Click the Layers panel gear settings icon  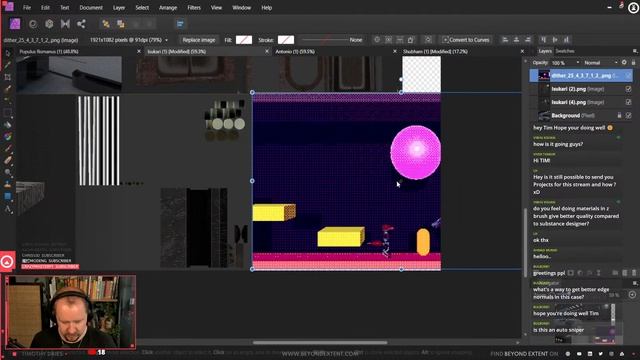624,62
